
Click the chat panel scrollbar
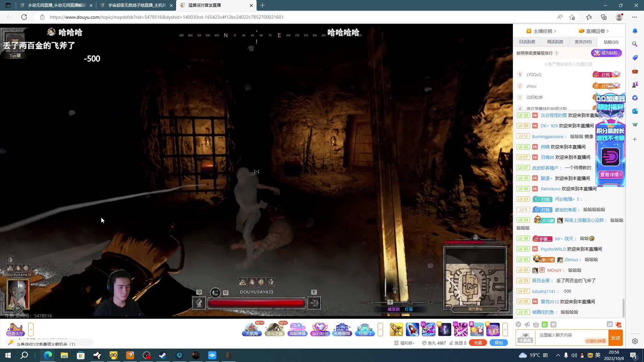click(x=624, y=307)
